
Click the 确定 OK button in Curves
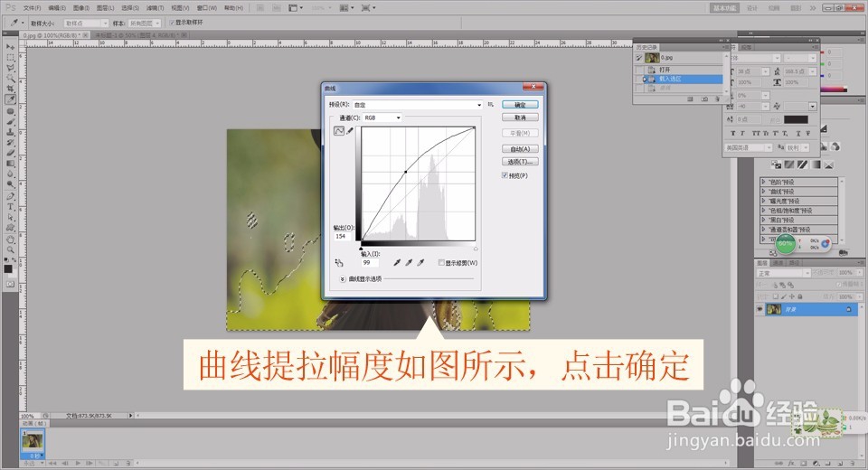[520, 105]
